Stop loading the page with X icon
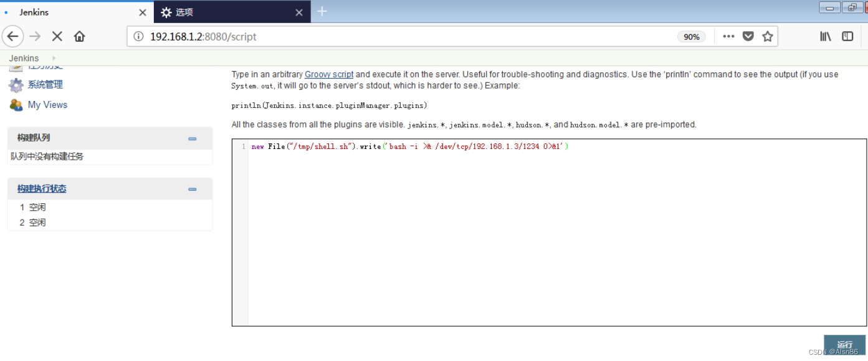 coord(57,36)
